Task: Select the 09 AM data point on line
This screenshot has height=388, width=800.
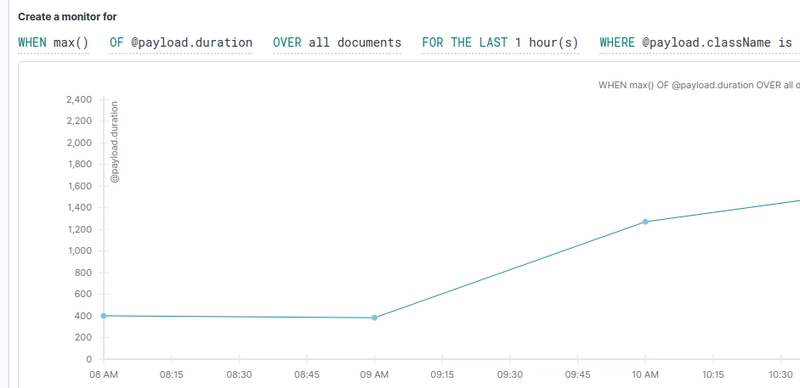Action: 374,318
